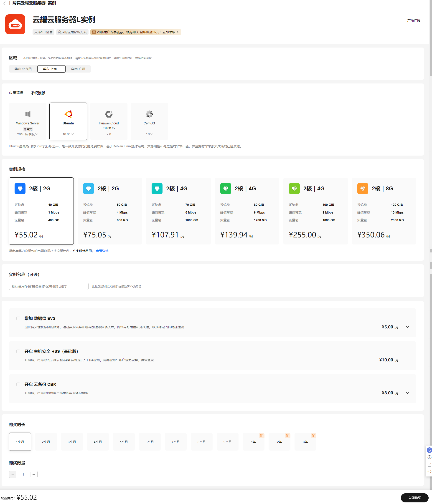Open CentOS 7.9 version dropdown
Screen dimensions: 432x504
(149, 134)
